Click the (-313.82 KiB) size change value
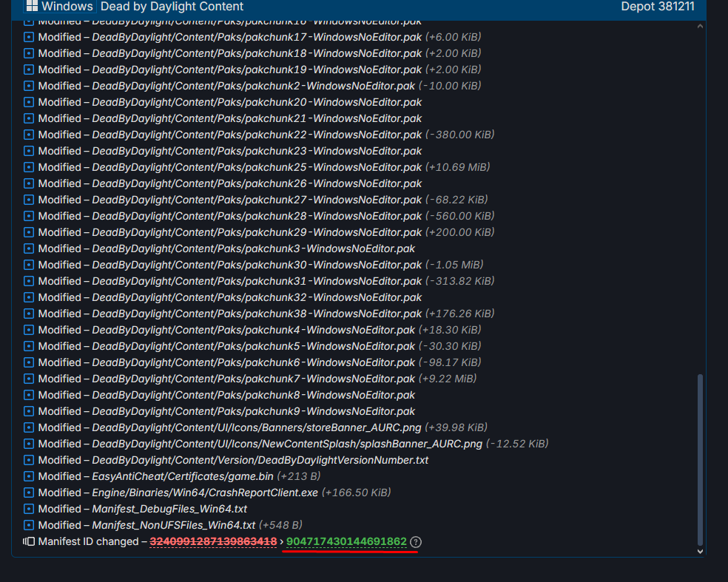Image resolution: width=728 pixels, height=582 pixels. click(x=460, y=281)
